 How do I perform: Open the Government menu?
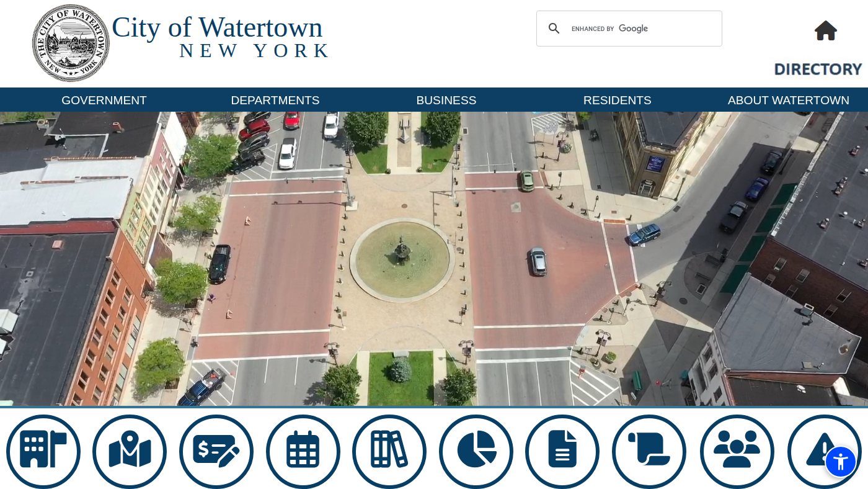tap(104, 101)
